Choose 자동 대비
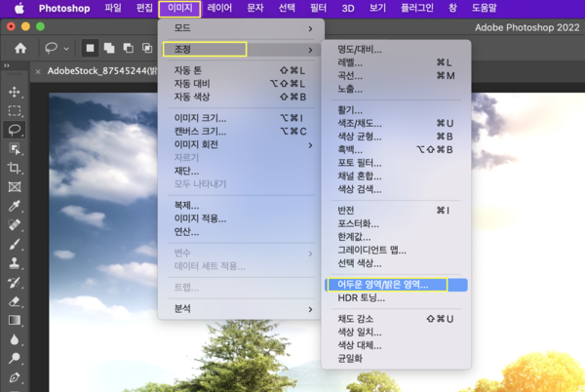Screen dimensions: 585x392 coord(241,84)
